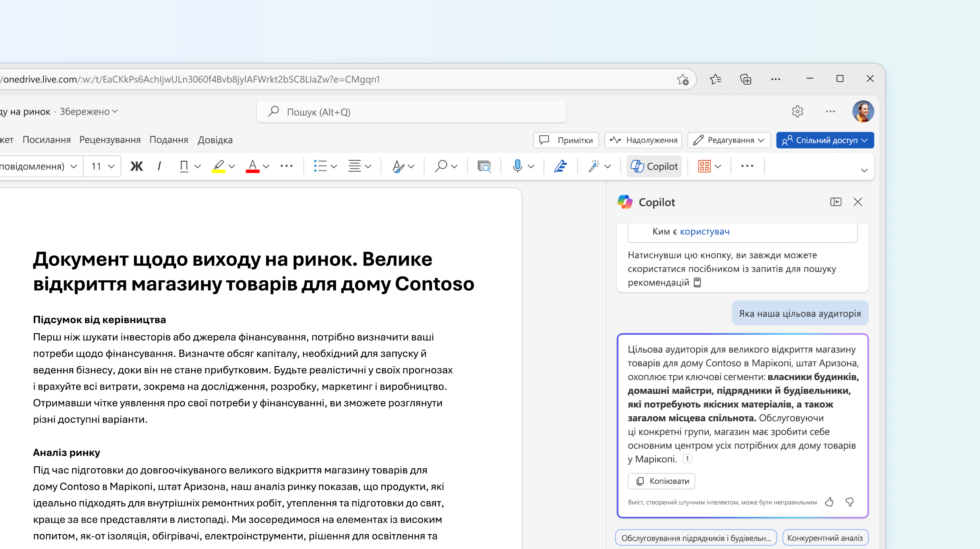Click in the Пошук search box
This screenshot has width=980, height=549.
[x=411, y=112]
